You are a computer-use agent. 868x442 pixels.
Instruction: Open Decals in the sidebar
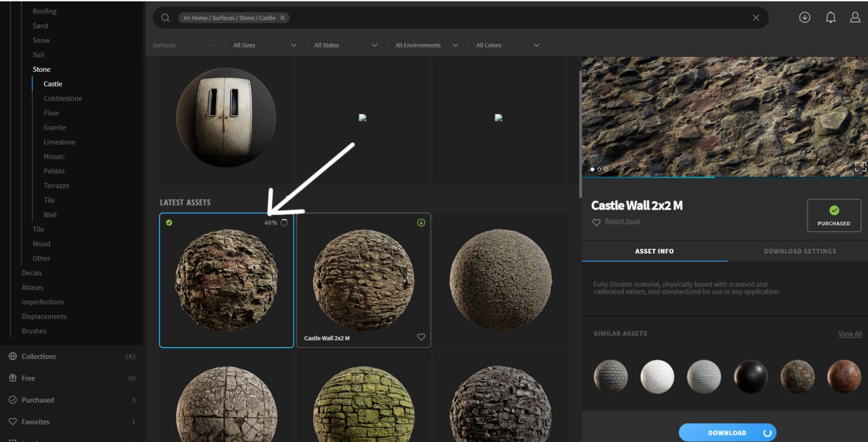pyautogui.click(x=32, y=273)
